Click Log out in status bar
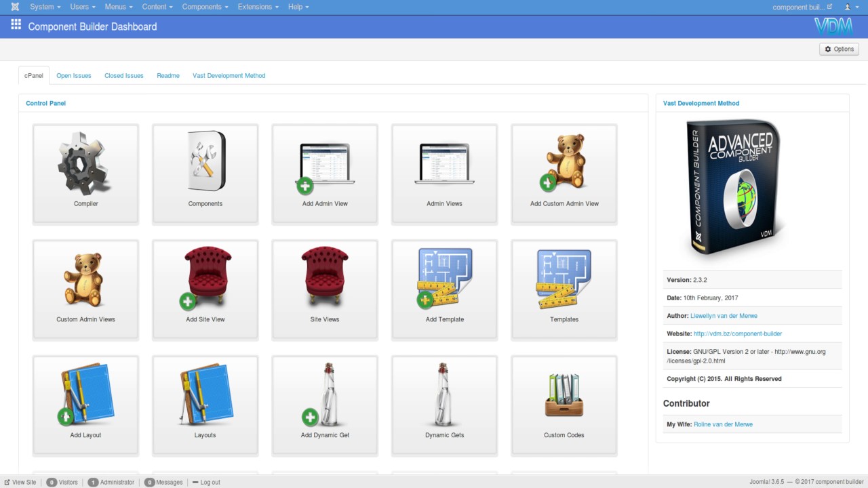This screenshot has width=868, height=488. [x=206, y=482]
